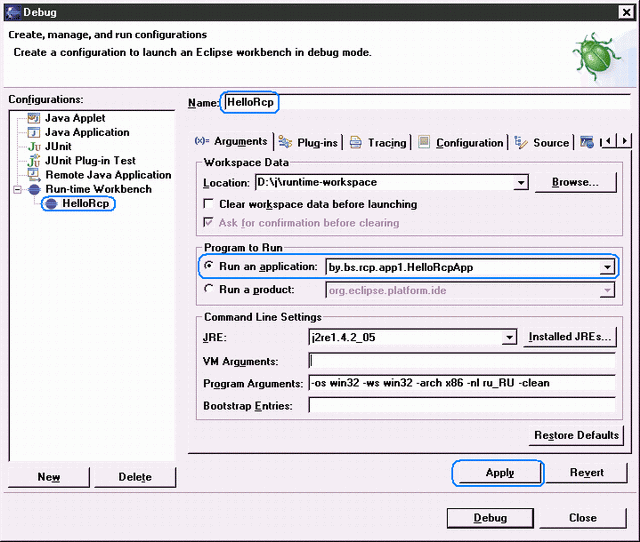This screenshot has width=640, height=542.
Task: Select the HelloRcp configuration entry
Action: pyautogui.click(x=85, y=203)
